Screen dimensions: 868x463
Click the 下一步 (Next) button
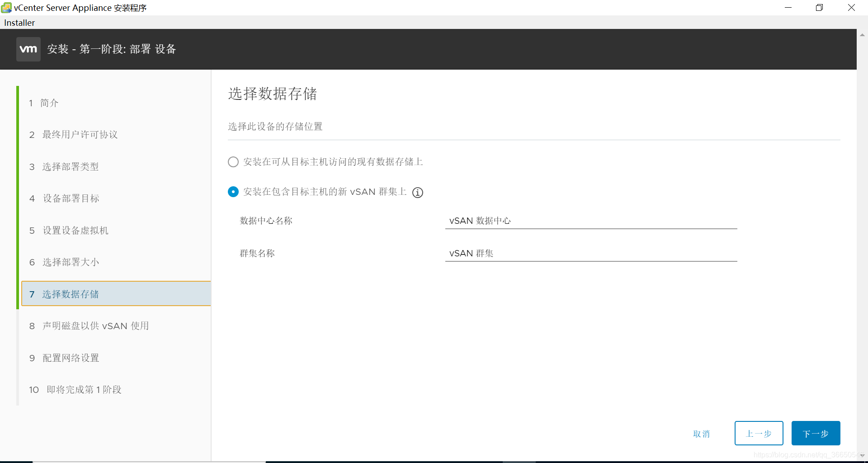816,433
